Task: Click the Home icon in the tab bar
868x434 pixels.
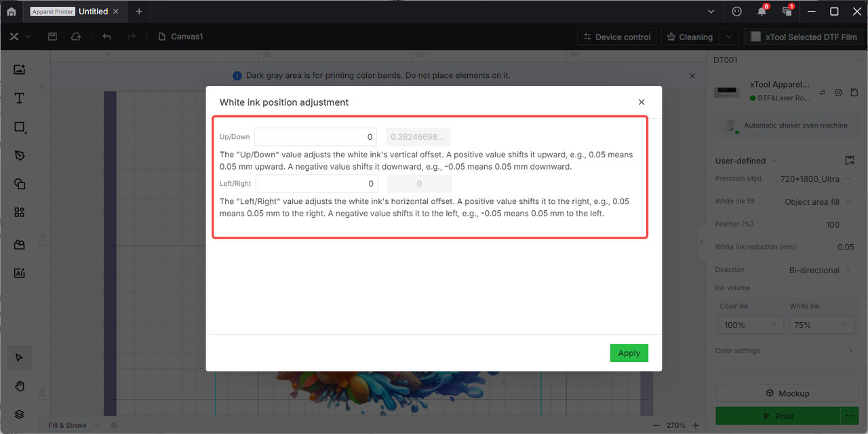Action: [12, 12]
